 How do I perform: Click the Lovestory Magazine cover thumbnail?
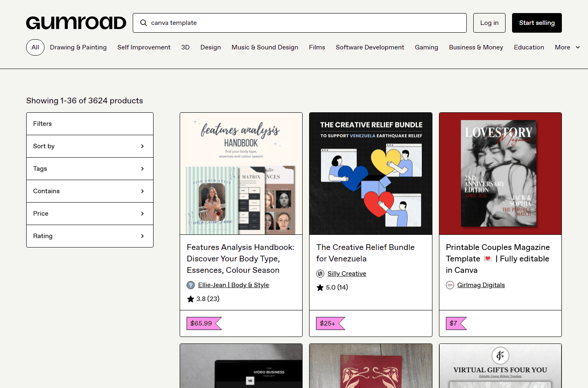[501, 174]
